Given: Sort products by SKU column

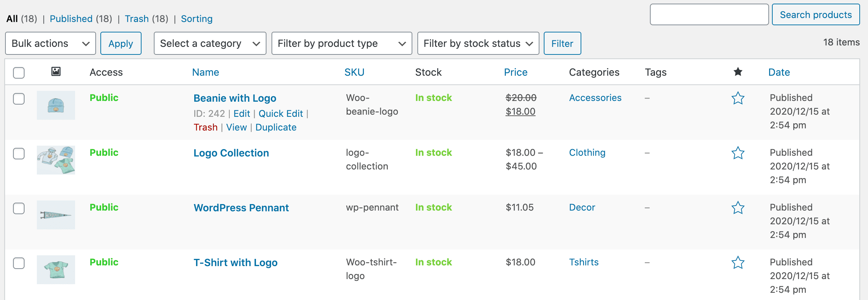Looking at the screenshot, I should tap(354, 72).
